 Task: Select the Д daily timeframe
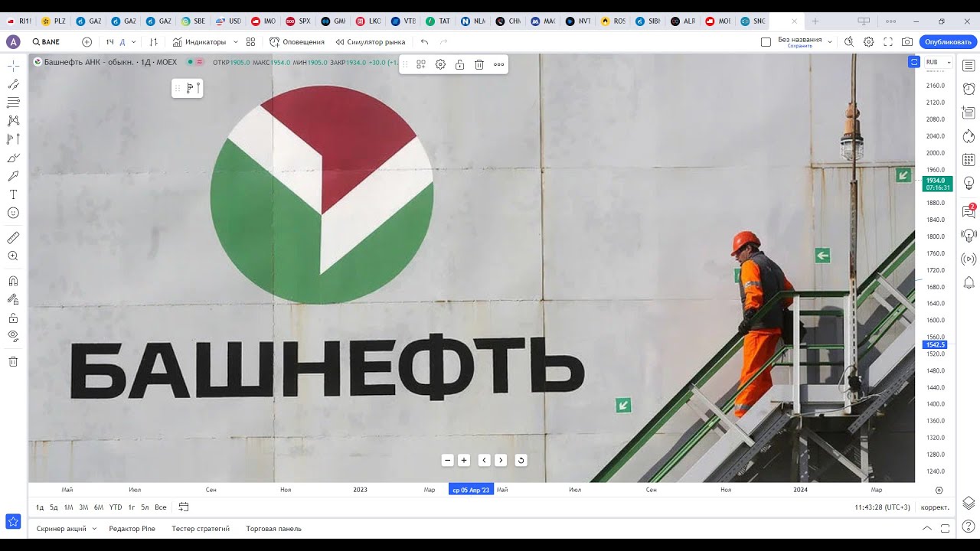click(x=122, y=42)
